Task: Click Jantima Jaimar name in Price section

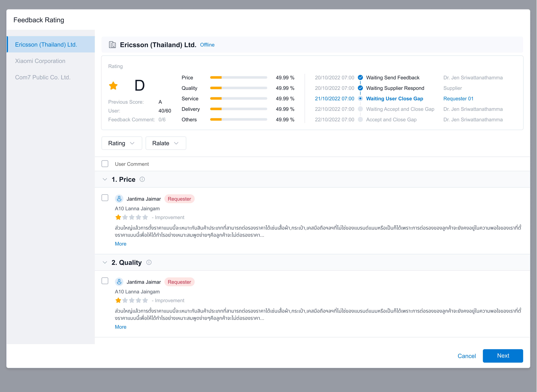Action: pos(144,199)
